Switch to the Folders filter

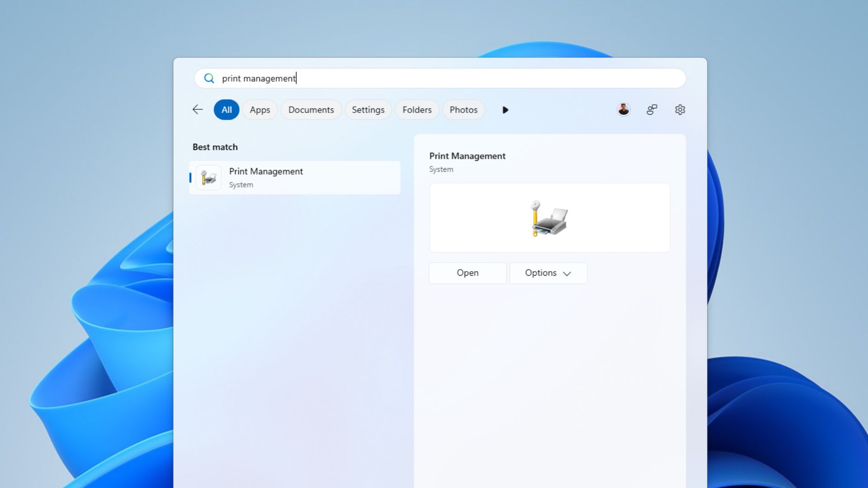click(417, 110)
